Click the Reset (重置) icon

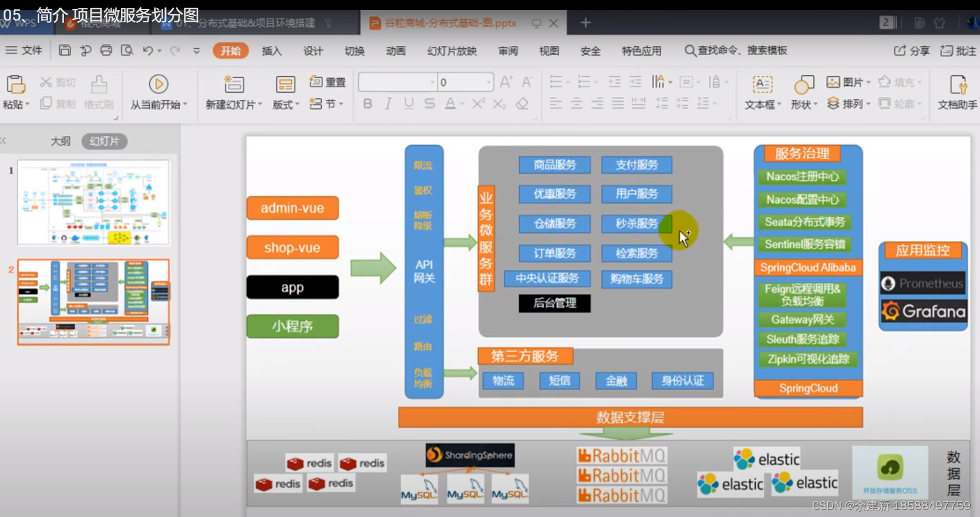click(316, 82)
